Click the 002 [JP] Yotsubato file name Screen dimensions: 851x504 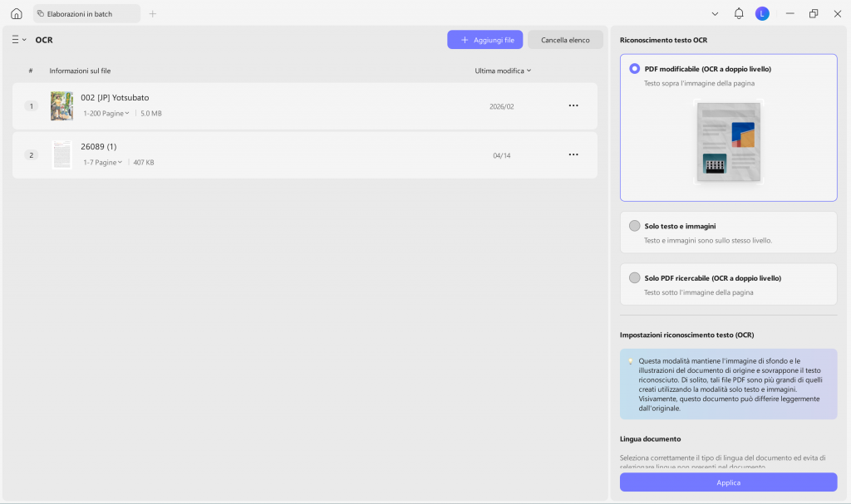115,98
